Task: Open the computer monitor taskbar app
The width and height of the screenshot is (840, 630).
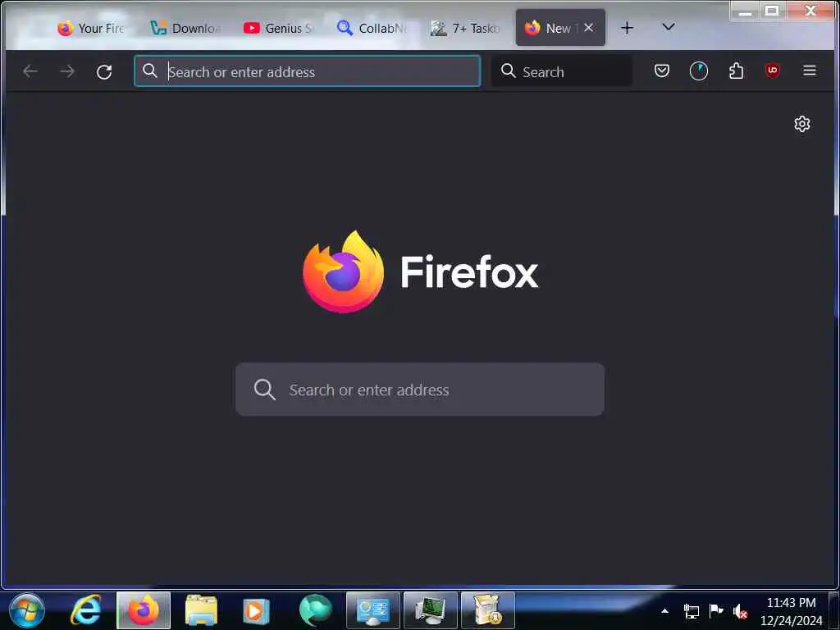Action: coord(431,610)
